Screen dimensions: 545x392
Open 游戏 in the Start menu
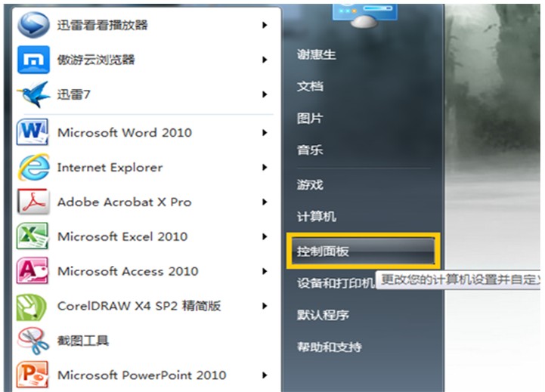pyautogui.click(x=310, y=184)
